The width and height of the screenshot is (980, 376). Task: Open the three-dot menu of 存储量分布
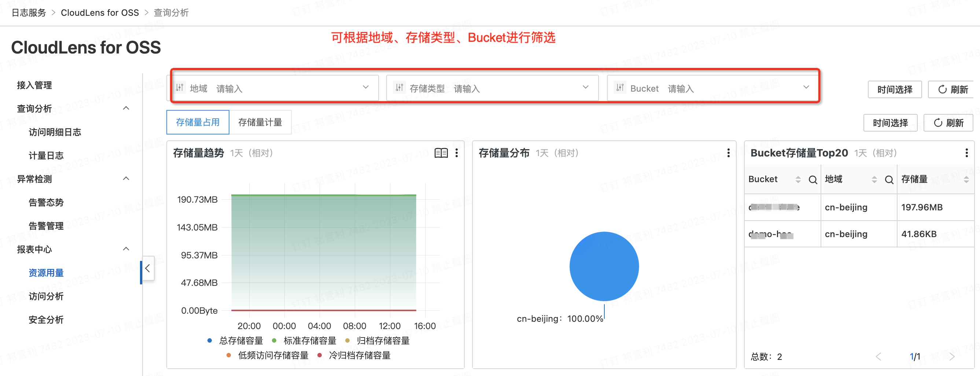pyautogui.click(x=728, y=153)
